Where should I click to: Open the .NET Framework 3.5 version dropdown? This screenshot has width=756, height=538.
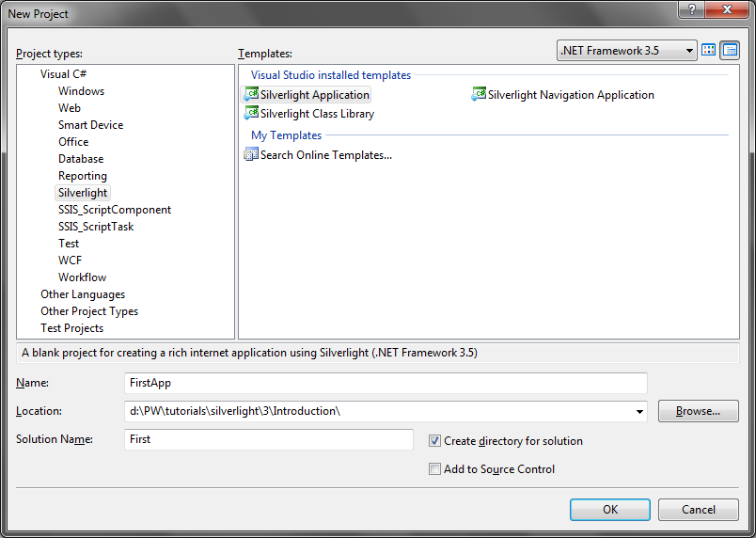click(627, 51)
